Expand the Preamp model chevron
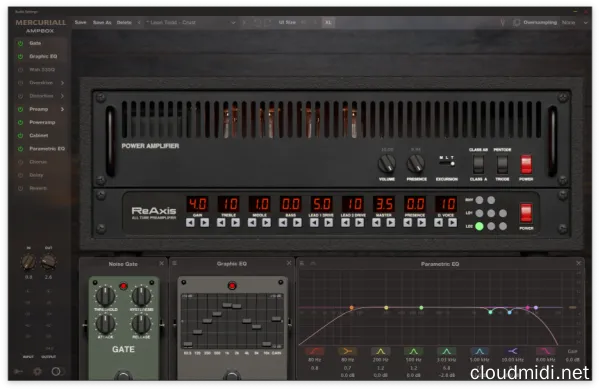 pos(62,109)
